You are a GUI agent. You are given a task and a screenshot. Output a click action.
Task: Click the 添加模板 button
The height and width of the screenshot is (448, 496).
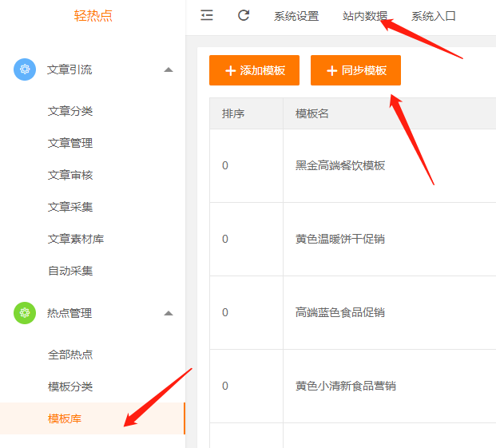tap(254, 70)
